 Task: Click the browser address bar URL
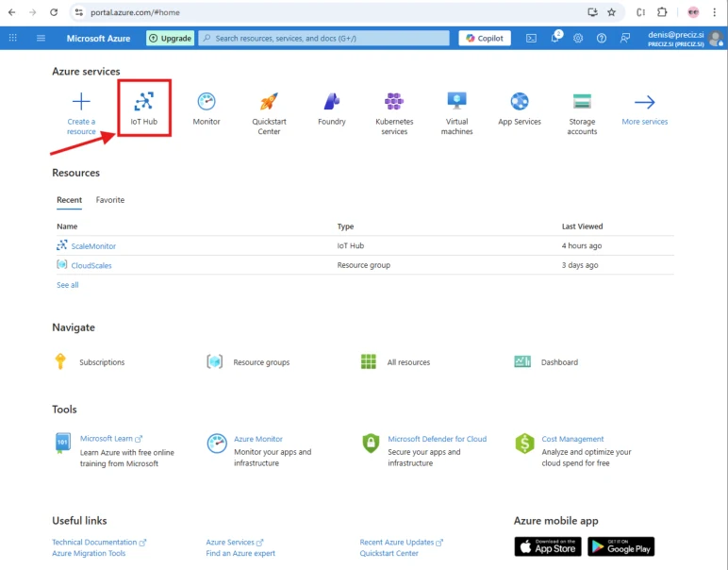(135, 12)
